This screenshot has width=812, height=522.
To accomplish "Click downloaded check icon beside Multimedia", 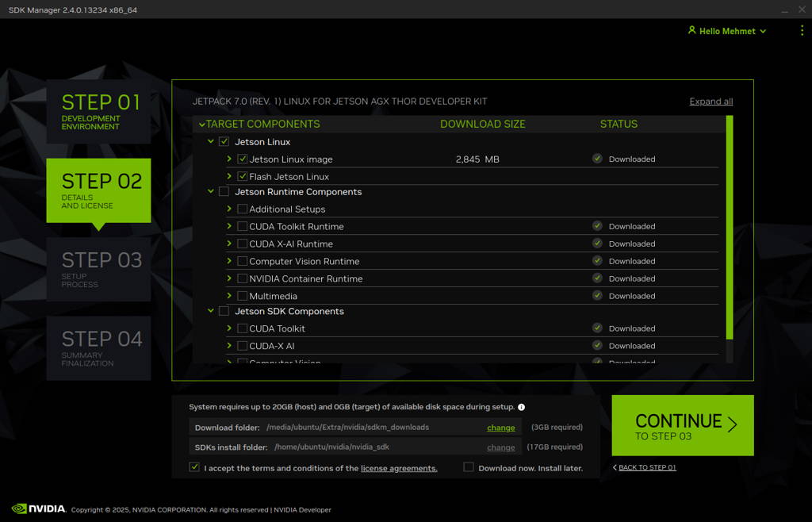I will 597,295.
